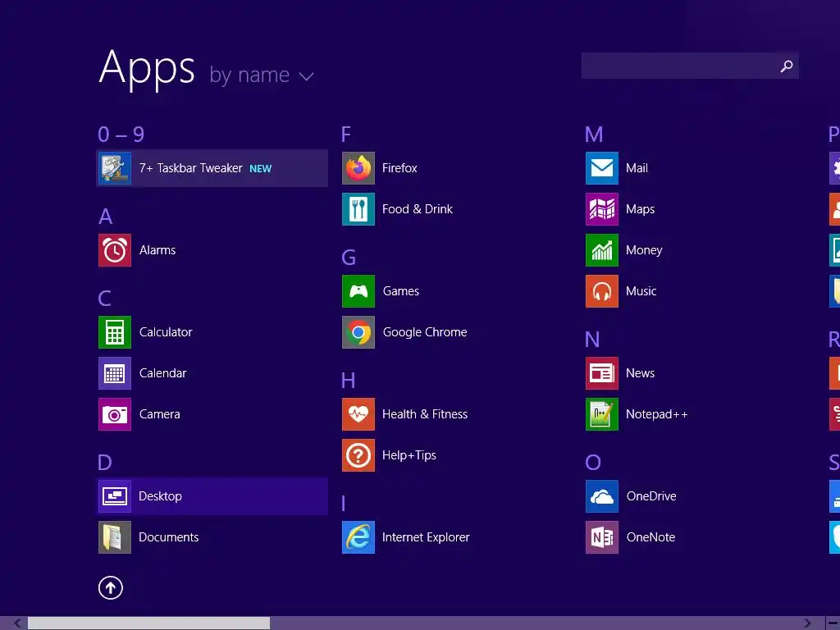Open the Music app icon
840x630 pixels.
click(602, 291)
